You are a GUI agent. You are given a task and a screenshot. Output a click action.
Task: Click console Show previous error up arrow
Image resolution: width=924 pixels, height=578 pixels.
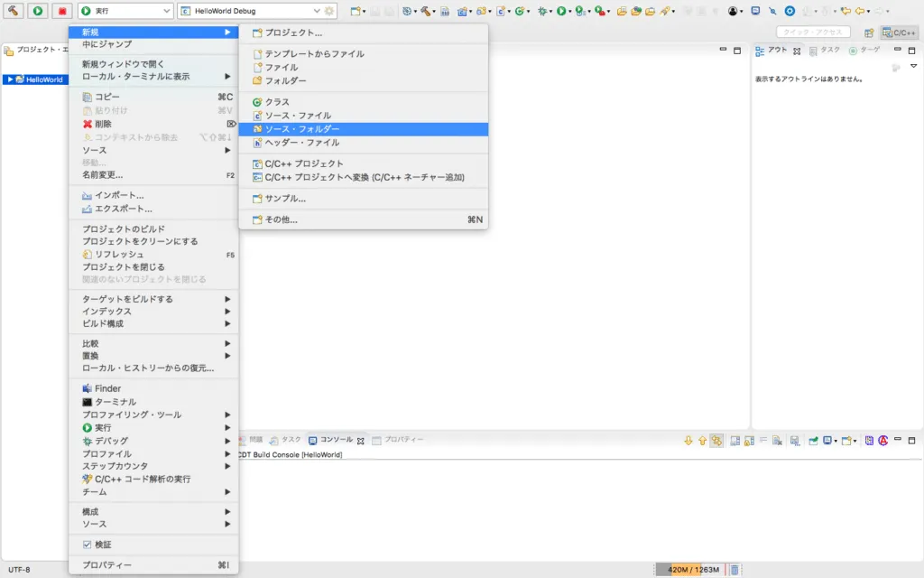click(702, 441)
